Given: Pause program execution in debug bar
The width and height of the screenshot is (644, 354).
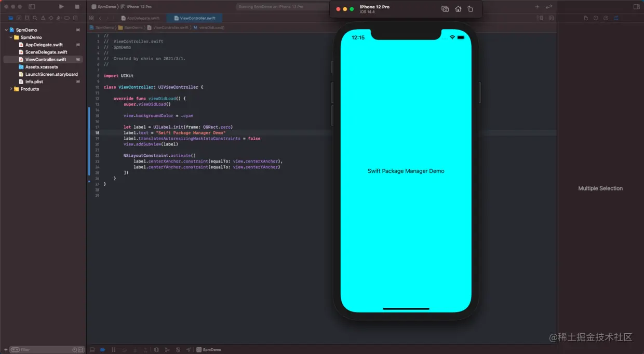Looking at the screenshot, I should coord(114,350).
